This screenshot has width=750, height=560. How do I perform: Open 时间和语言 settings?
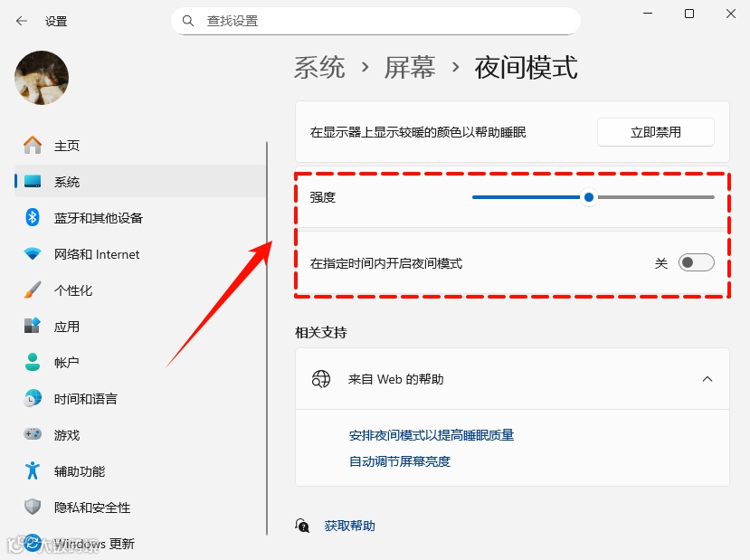click(140, 398)
